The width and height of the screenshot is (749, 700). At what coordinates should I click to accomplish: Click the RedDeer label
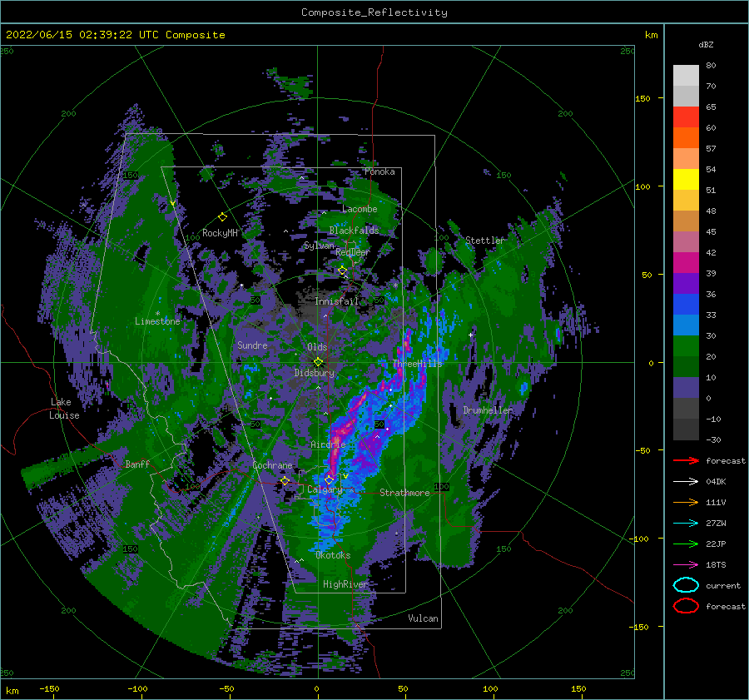point(353,252)
